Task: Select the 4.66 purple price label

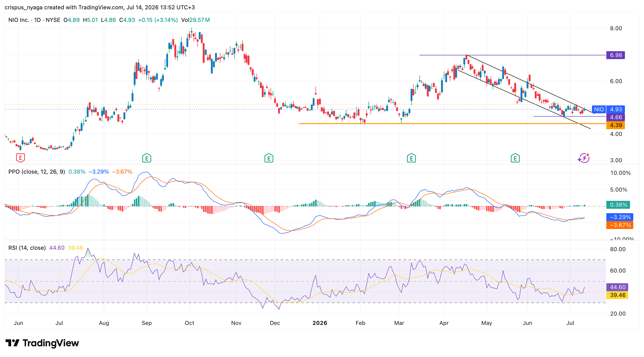Action: point(615,117)
